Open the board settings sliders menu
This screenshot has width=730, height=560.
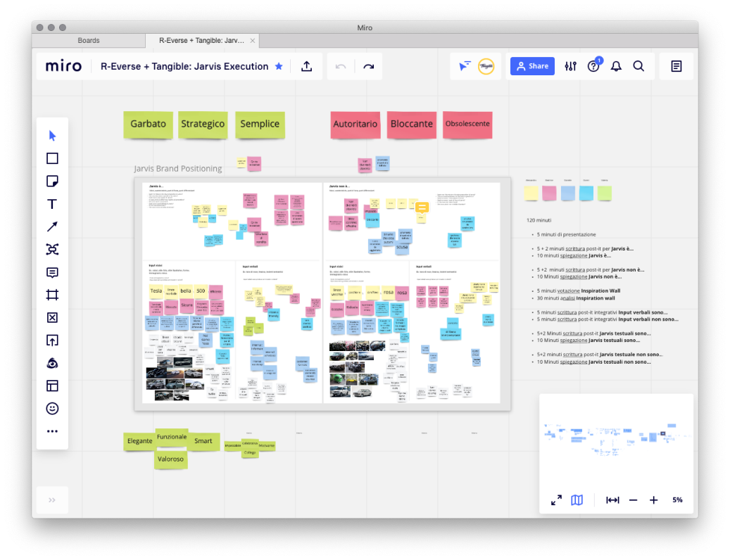coord(570,66)
